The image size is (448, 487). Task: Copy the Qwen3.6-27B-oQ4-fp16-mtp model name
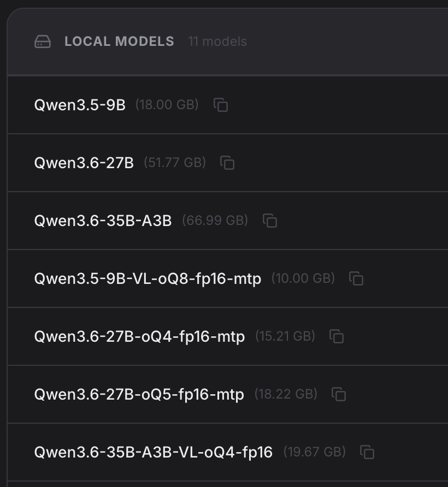point(337,336)
